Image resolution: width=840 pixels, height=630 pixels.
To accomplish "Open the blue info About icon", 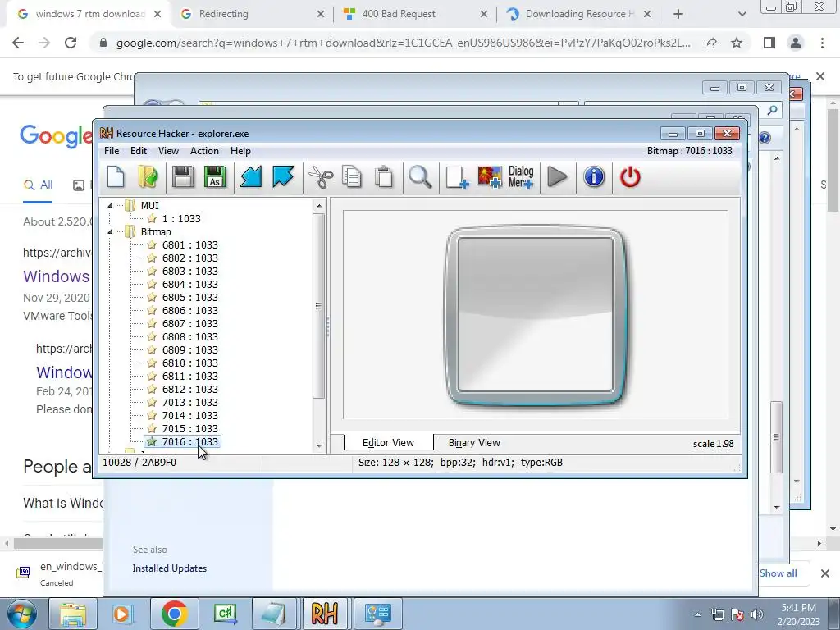I will [x=594, y=177].
